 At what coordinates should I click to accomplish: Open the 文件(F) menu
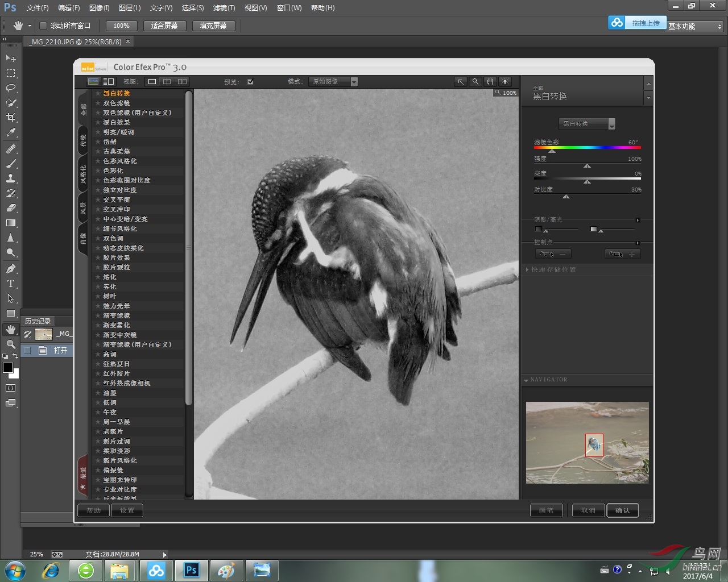(38, 8)
